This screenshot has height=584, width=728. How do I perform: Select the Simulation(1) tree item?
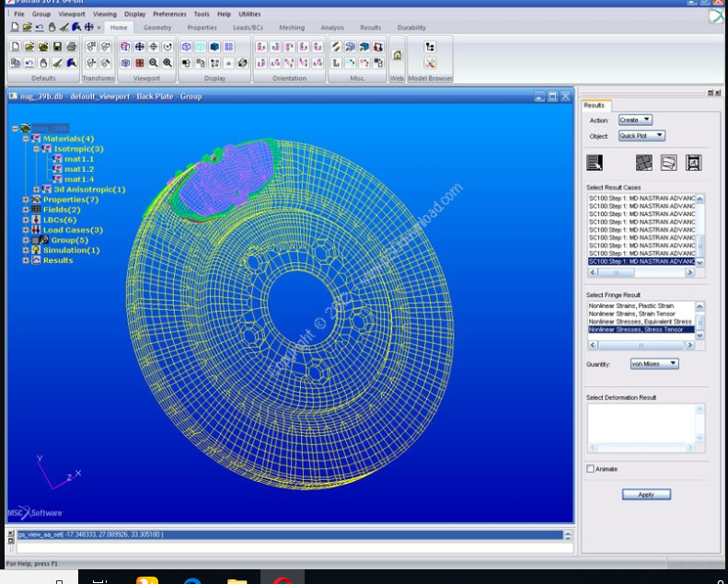[71, 250]
